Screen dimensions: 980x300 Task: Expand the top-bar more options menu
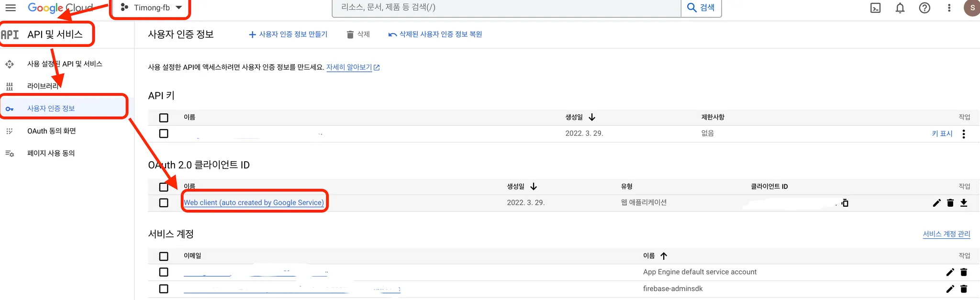949,8
